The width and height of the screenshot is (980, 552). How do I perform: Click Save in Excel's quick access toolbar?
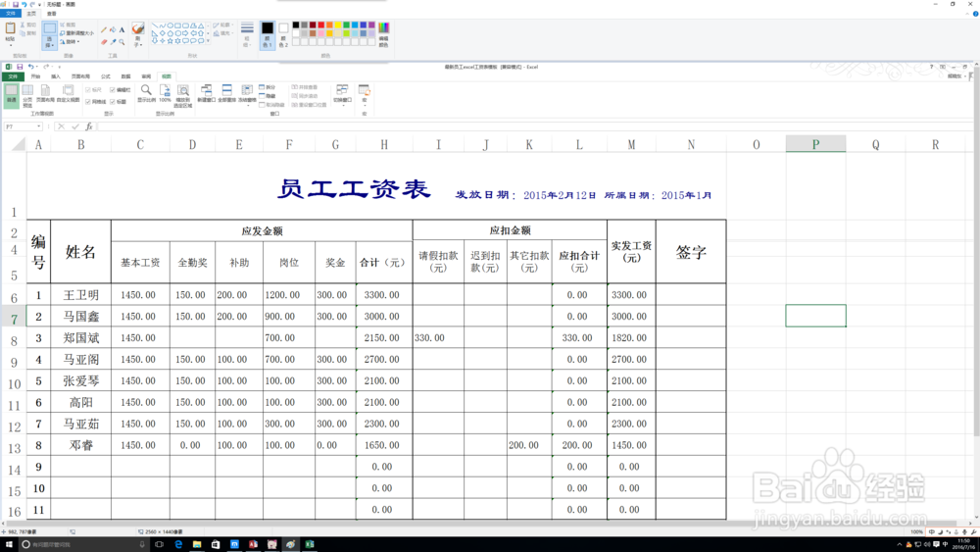pos(20,67)
